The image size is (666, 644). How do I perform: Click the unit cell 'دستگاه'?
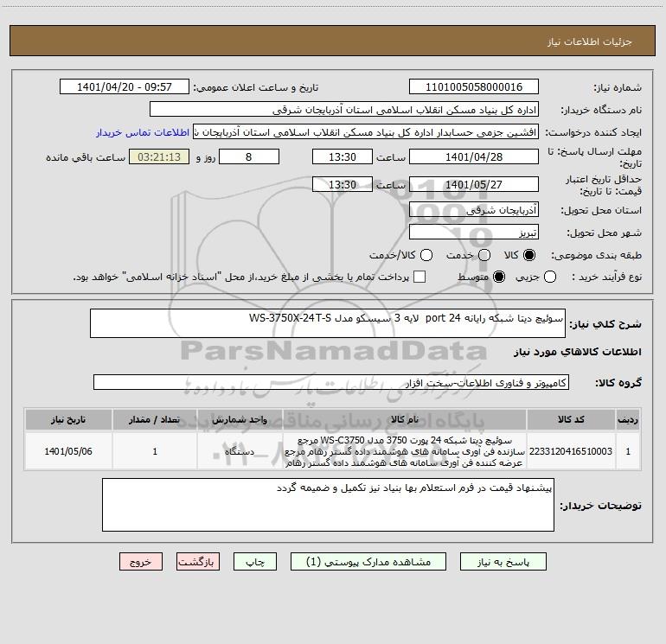[240, 451]
